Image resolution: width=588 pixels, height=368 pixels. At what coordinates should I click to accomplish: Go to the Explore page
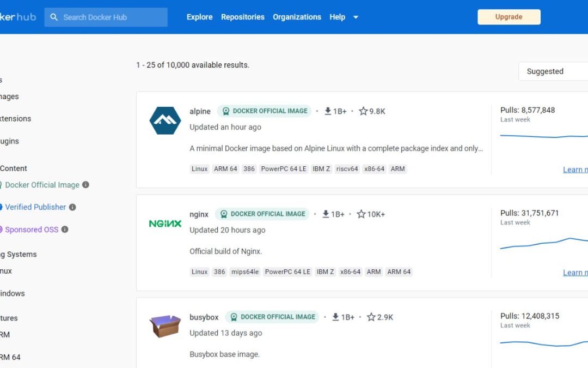pos(199,17)
